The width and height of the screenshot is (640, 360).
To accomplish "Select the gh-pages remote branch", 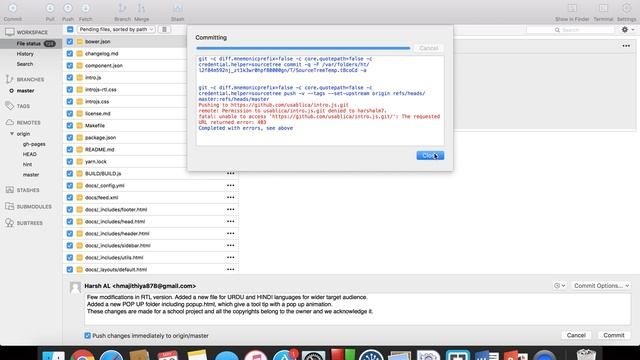I will (34, 144).
